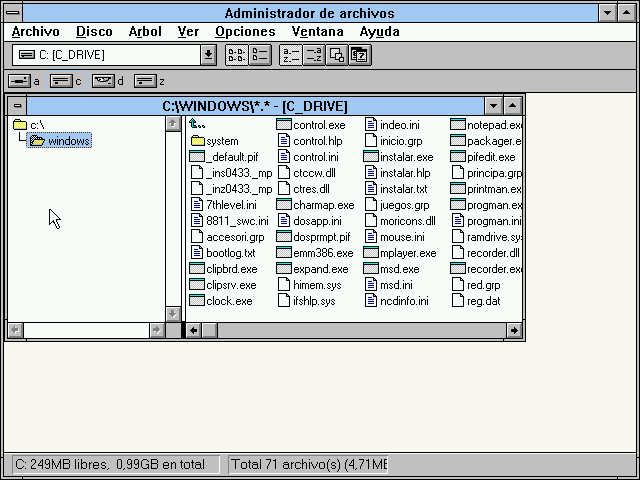This screenshot has width=640, height=480.
Task: Select indeo.ini file
Action: 392,124
